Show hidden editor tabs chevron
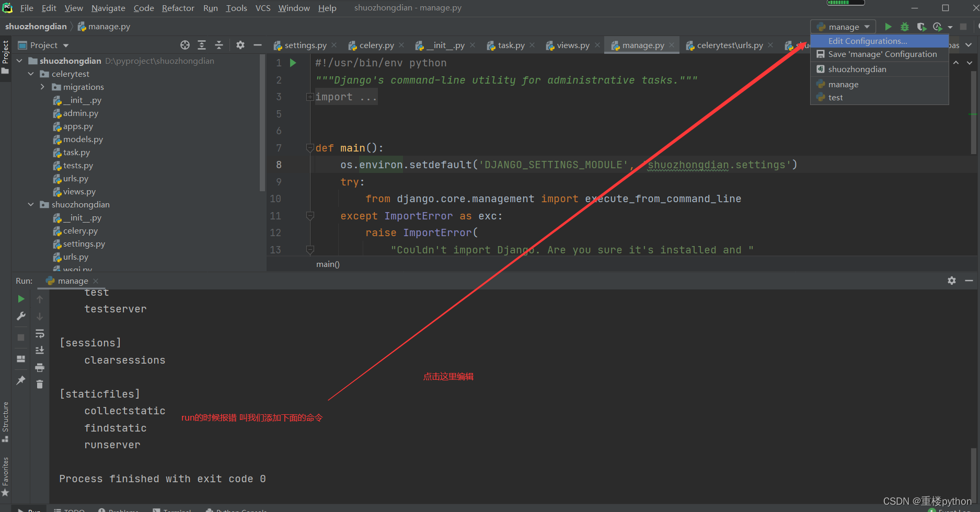The height and width of the screenshot is (512, 980). pos(969,45)
